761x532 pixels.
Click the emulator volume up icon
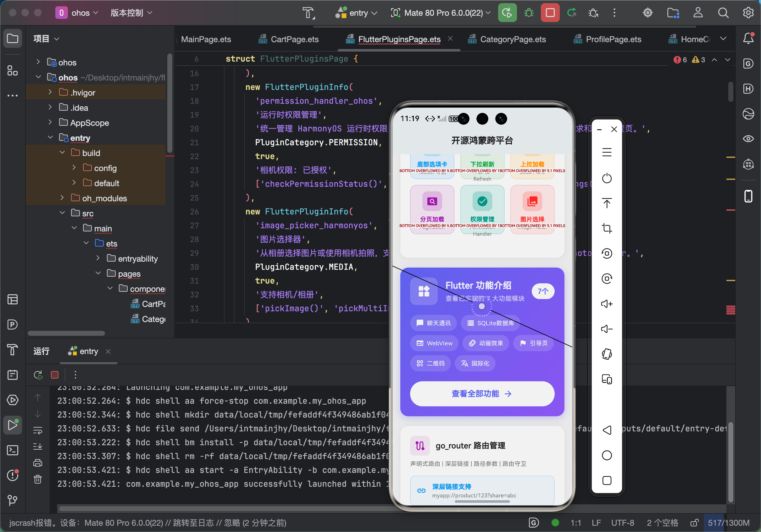click(x=607, y=304)
